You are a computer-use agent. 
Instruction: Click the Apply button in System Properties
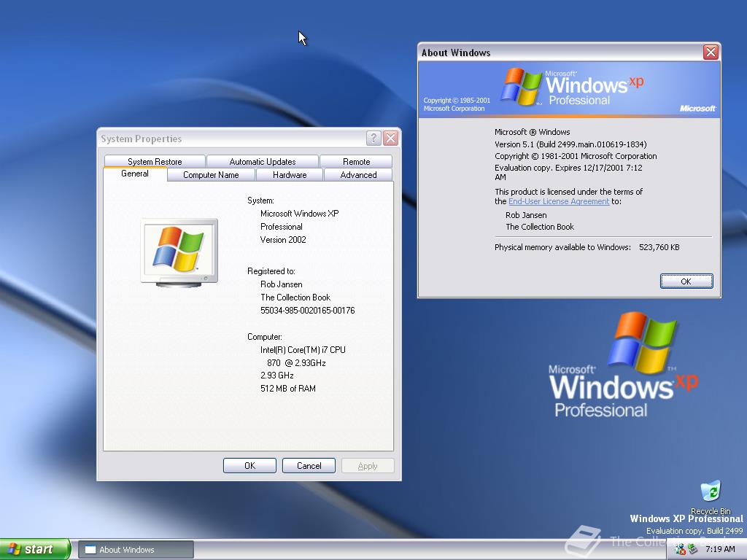[x=368, y=466]
